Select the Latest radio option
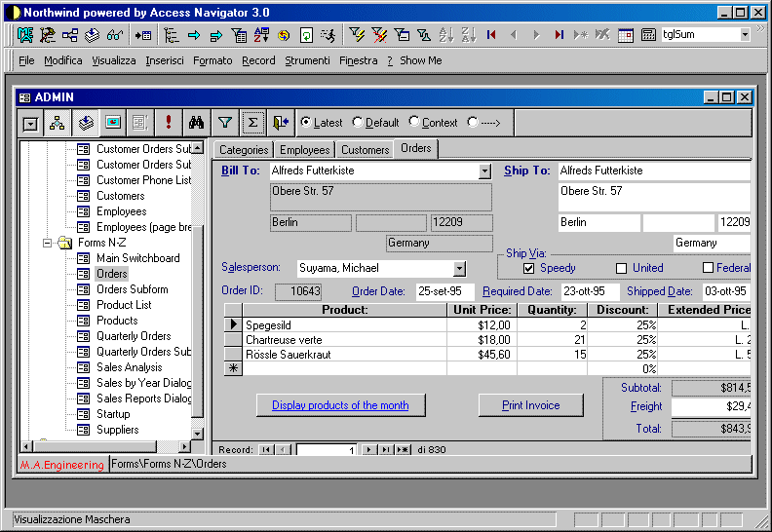Screen dimensions: 772x532 [306, 123]
